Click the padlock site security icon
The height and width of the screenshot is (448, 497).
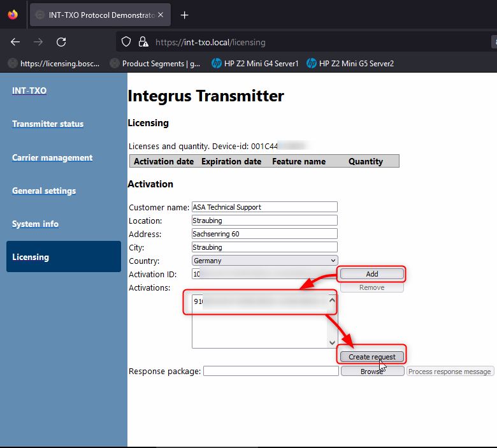click(143, 42)
